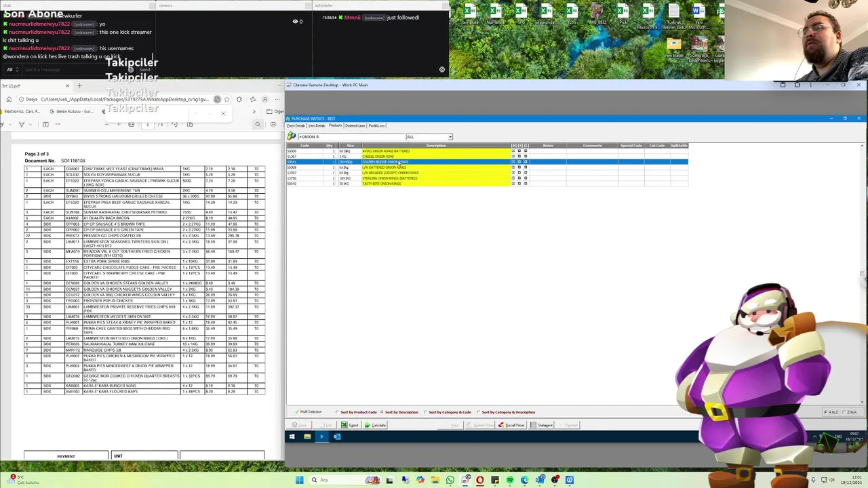Screen dimensions: 868x488
Task: Click the PDF search magnifier icon
Action: (258, 125)
